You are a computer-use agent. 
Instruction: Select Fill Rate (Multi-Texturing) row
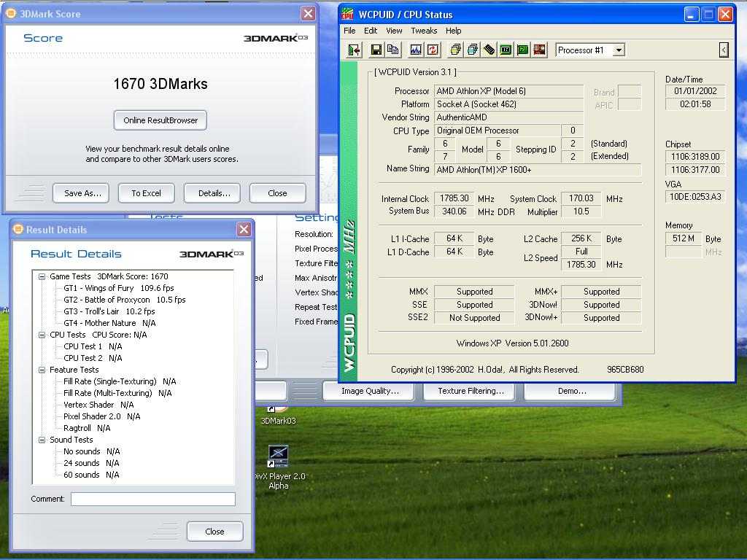pos(117,393)
